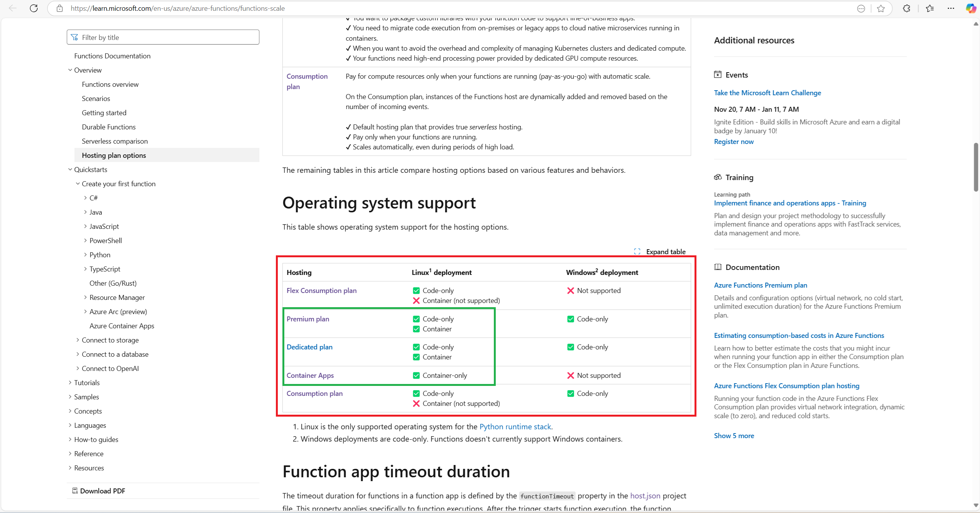Add page to favorites star icon

click(881, 8)
